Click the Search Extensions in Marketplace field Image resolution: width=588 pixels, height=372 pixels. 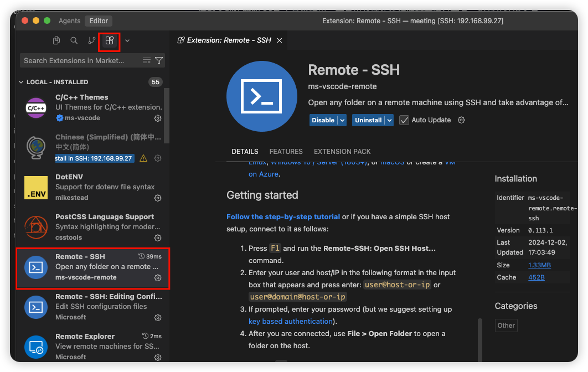coord(80,60)
